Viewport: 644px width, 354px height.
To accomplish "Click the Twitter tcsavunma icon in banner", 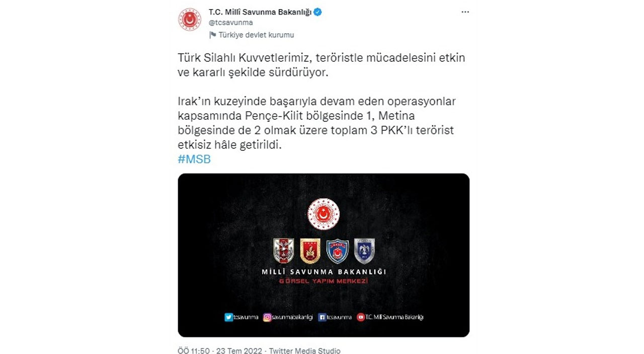I will 229,317.
